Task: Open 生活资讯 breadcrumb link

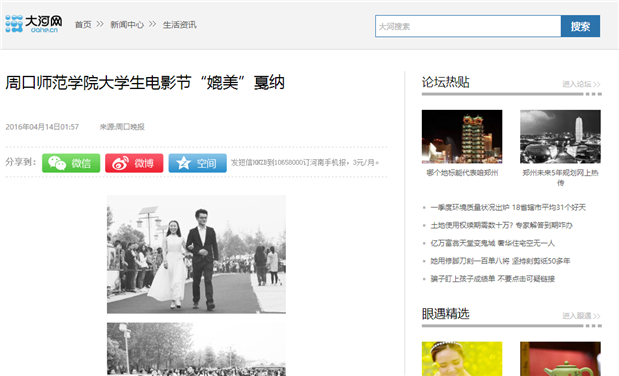Action: (180, 25)
